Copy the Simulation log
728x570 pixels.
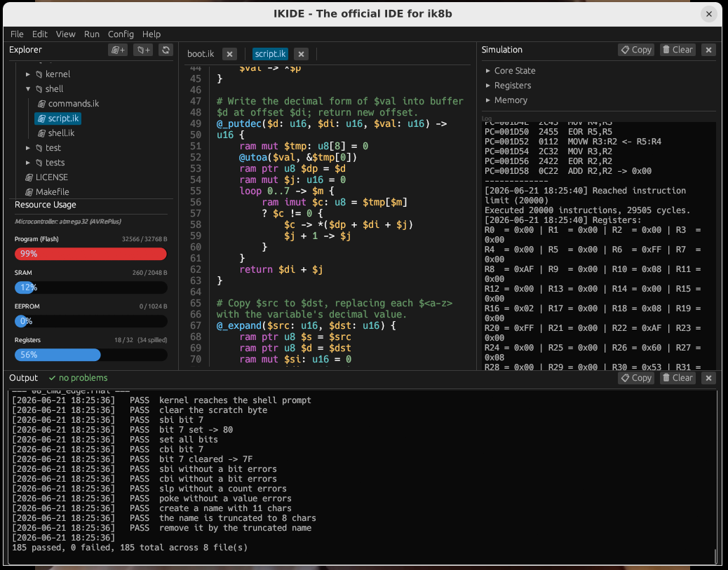pos(636,50)
